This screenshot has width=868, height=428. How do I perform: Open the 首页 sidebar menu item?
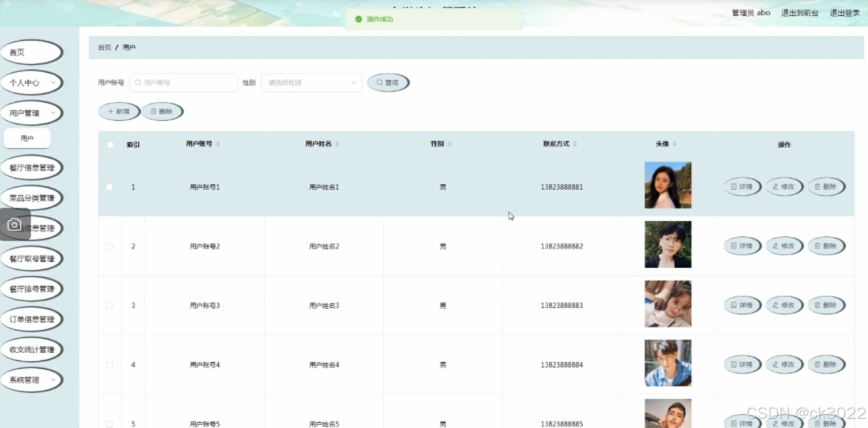31,52
